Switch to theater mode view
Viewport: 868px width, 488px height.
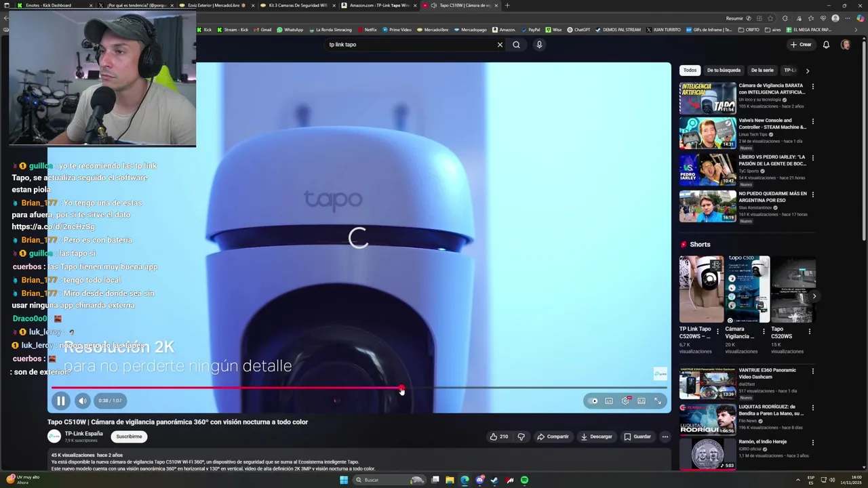(x=642, y=401)
